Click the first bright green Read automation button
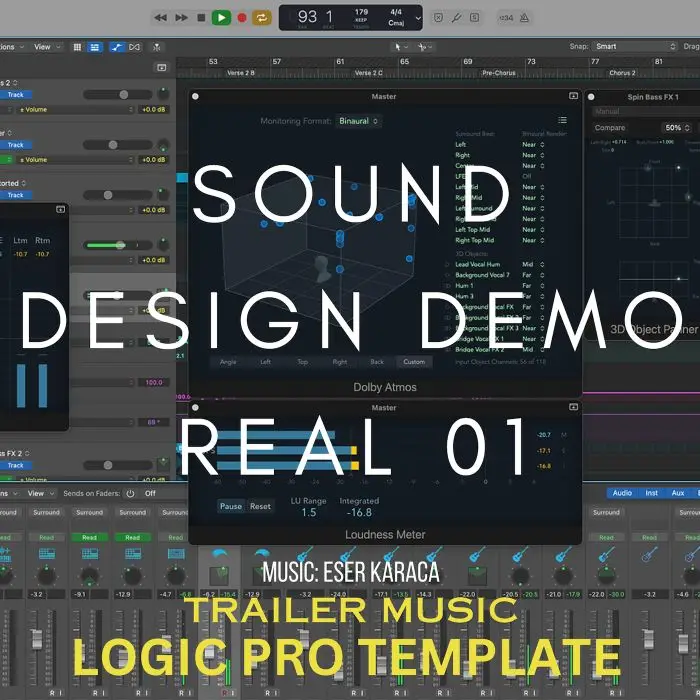Screen dimensions: 700x700 pos(89,538)
